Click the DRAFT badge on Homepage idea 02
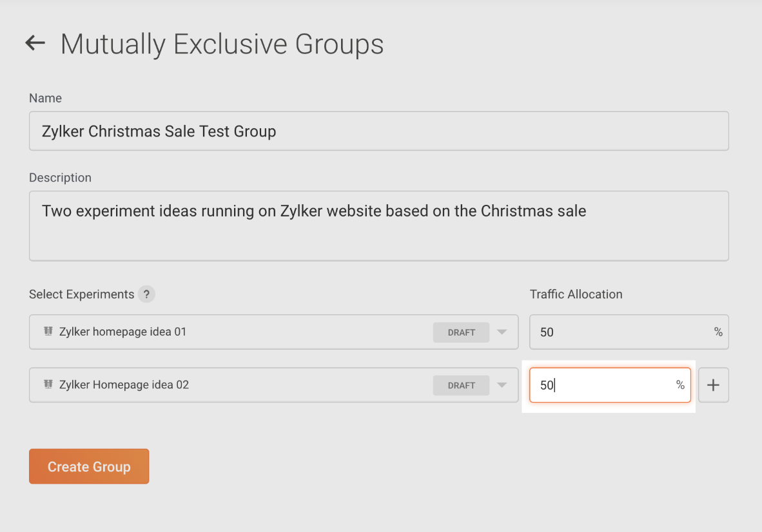This screenshot has width=762, height=532. pos(461,385)
